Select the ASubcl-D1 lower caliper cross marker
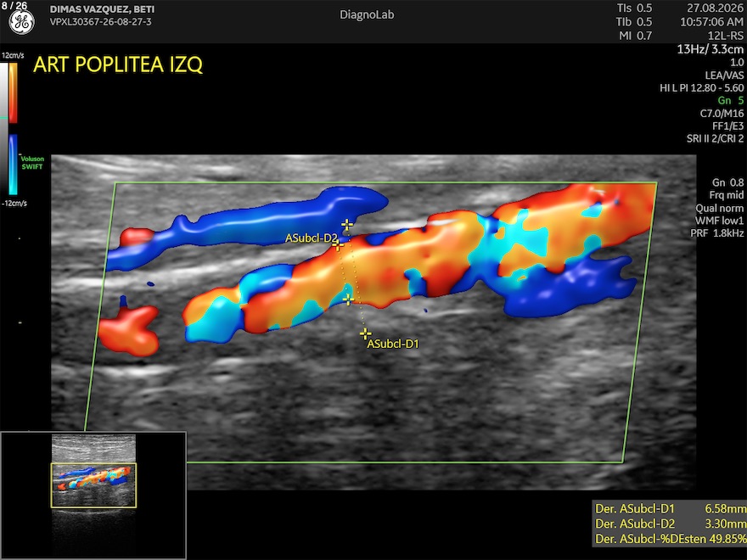The height and width of the screenshot is (560, 747). pyautogui.click(x=365, y=333)
